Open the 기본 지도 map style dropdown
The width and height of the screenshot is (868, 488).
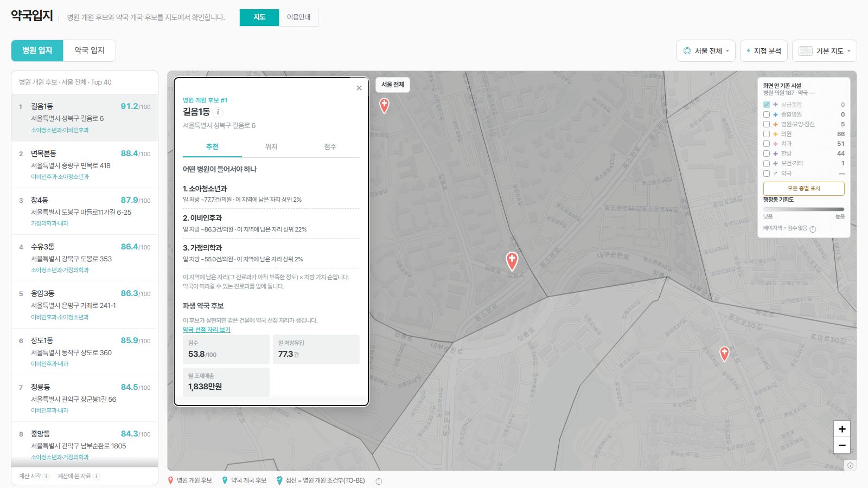click(x=824, y=51)
